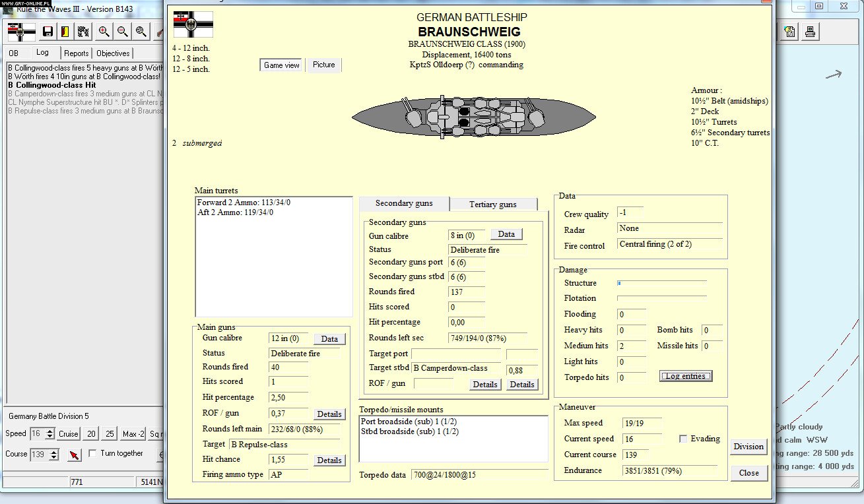Screen dimensions: 864x504
Task: Save the game with the floppy disk icon
Action: click(48, 32)
